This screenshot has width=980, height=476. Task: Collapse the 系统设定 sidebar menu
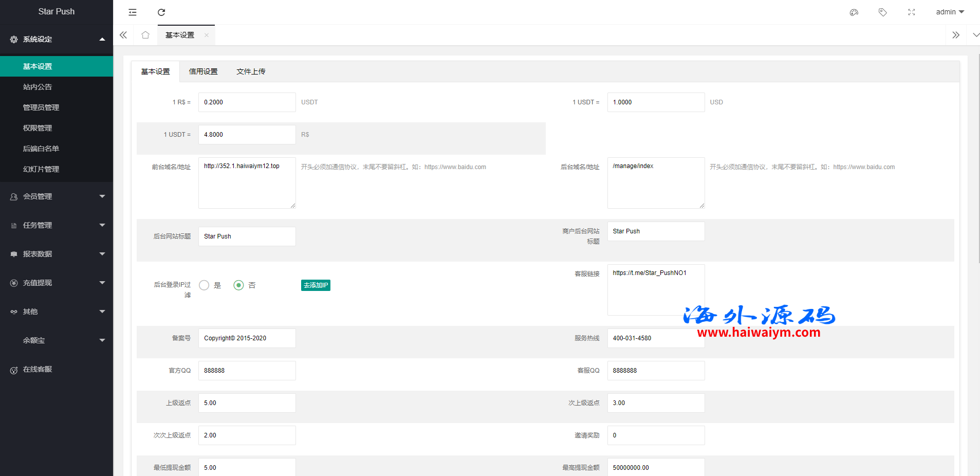click(57, 39)
